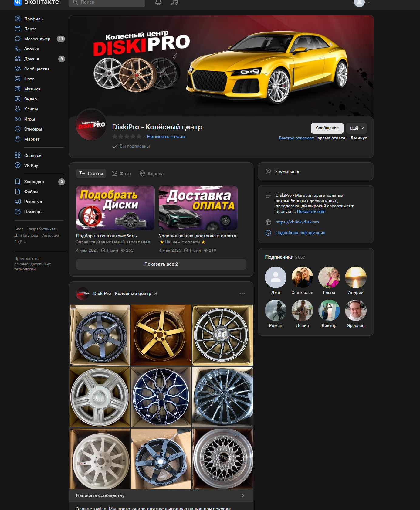This screenshot has height=510, width=420.
Task: Click the Видео sidebar icon
Action: (18, 99)
